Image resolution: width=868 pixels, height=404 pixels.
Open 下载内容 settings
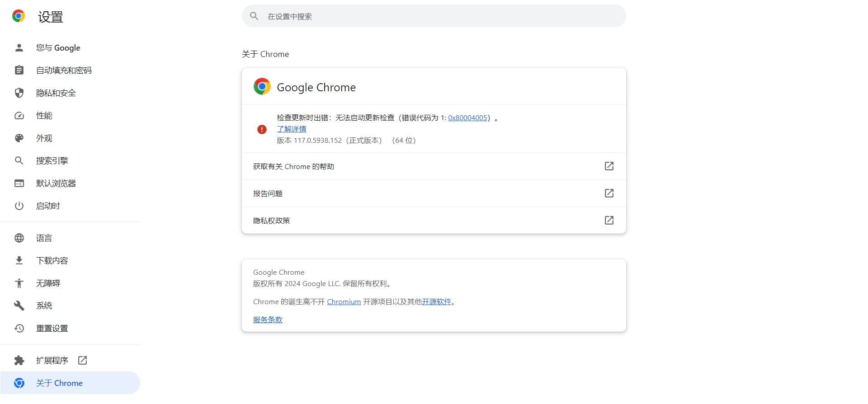tap(70, 260)
